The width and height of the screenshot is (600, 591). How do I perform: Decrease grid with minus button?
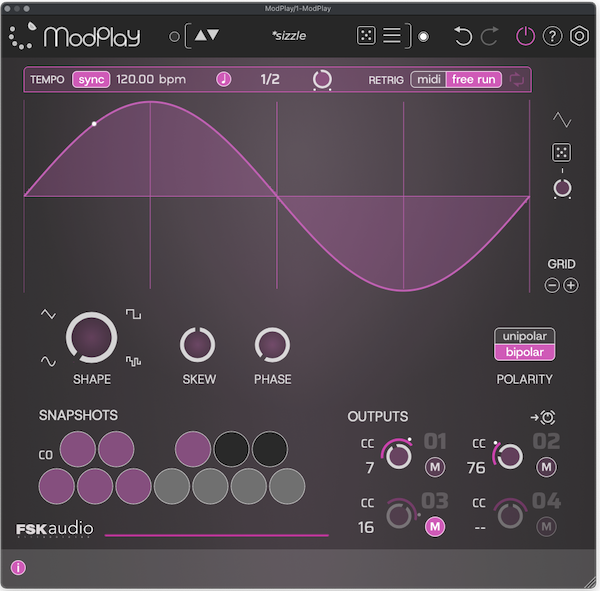coord(552,286)
